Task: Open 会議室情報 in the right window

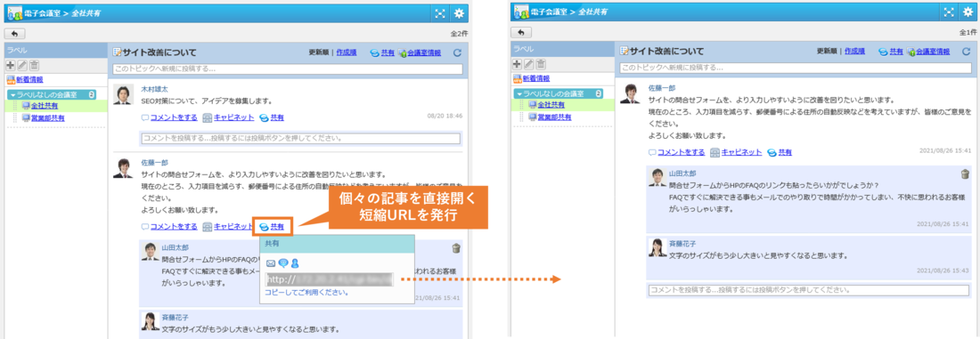Action: 933,52
